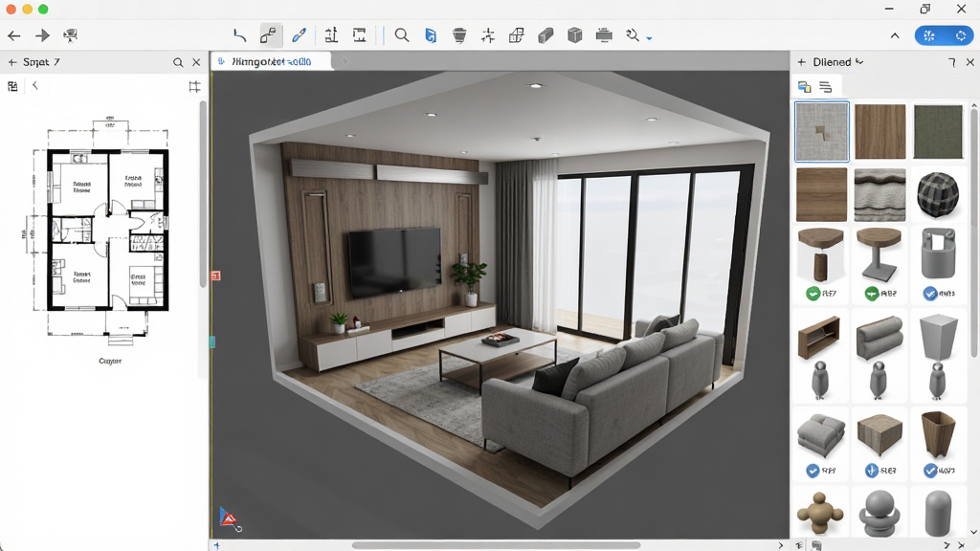Select the plaid sphere material thumbnail
This screenshot has height=551, width=980.
938,194
